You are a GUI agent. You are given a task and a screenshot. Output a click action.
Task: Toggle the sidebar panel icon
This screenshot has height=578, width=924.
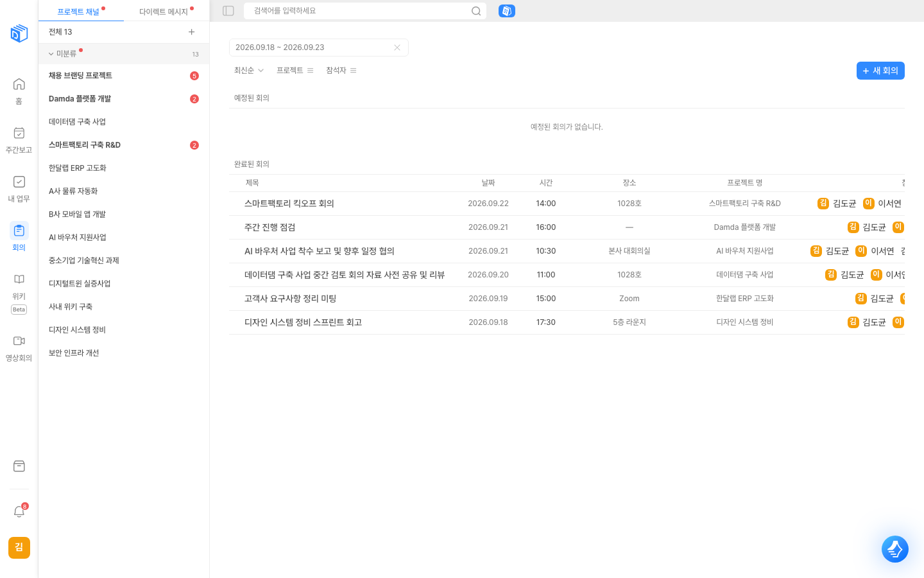coord(228,11)
